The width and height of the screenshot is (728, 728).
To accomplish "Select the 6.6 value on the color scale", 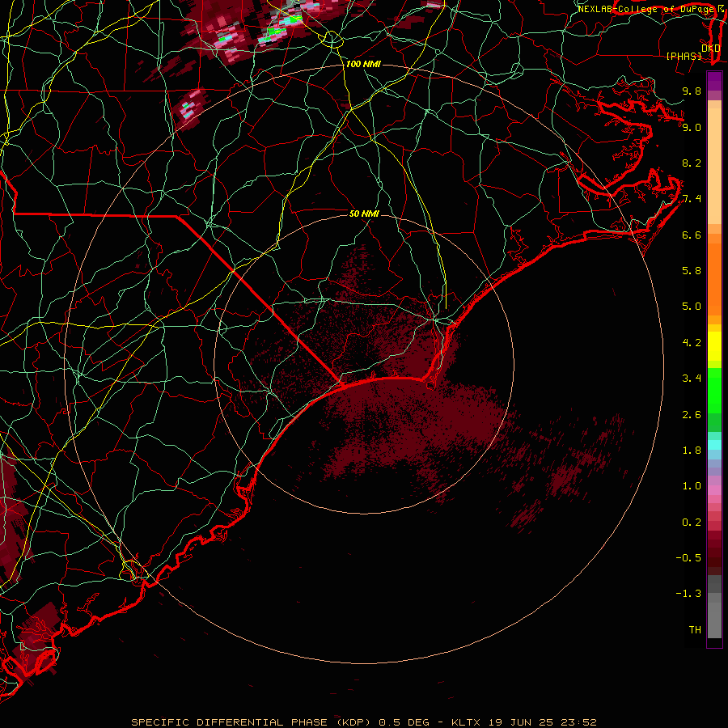I will [692, 235].
